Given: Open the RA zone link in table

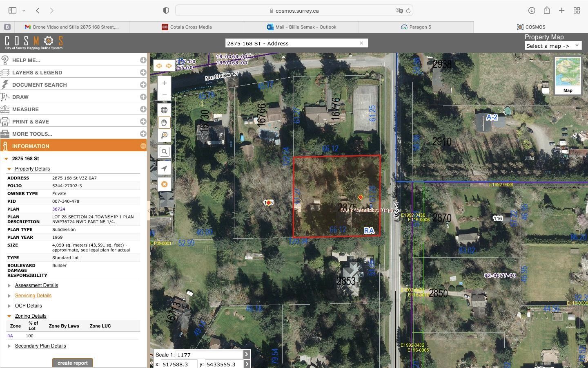Looking at the screenshot, I should point(10,336).
